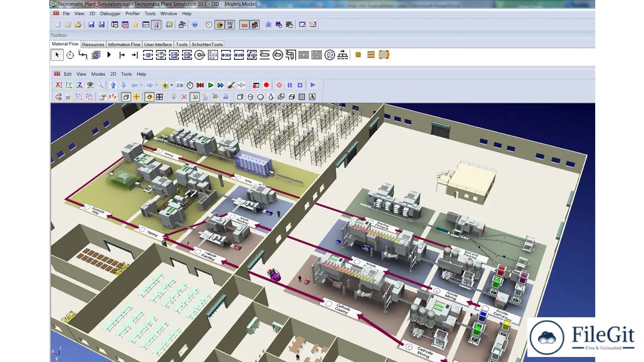This screenshot has height=362, width=644.
Task: Pick the EventController clock icon in toolbox
Action: tap(70, 55)
